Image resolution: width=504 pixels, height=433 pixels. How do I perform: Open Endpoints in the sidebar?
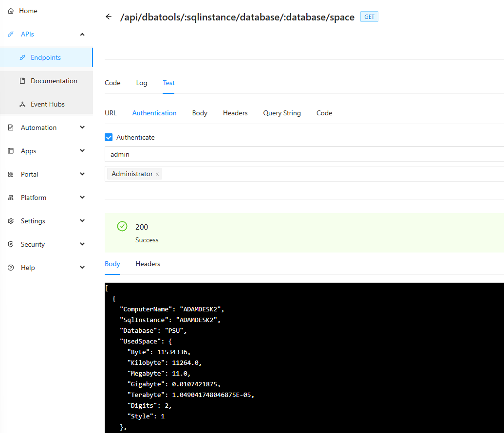tap(46, 57)
